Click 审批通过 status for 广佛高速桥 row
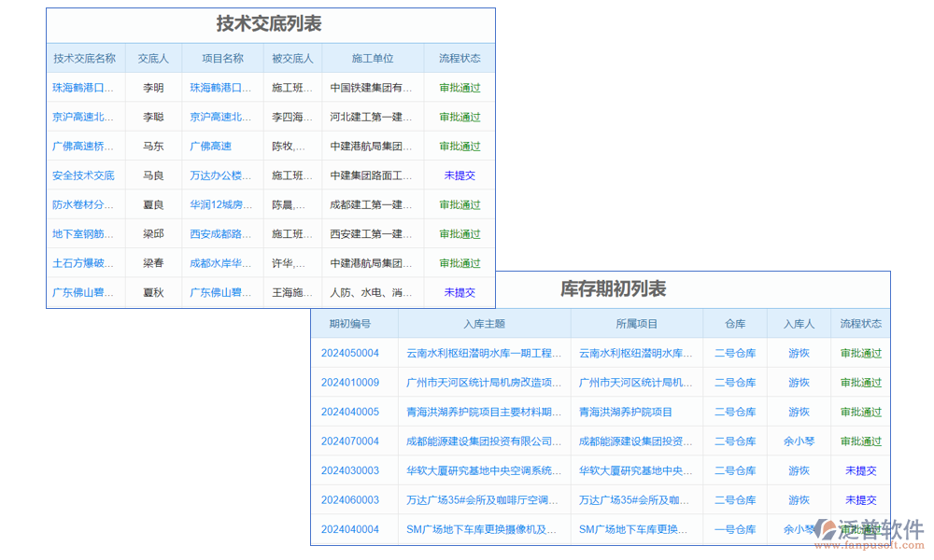This screenshot has height=560, width=934. [x=459, y=146]
